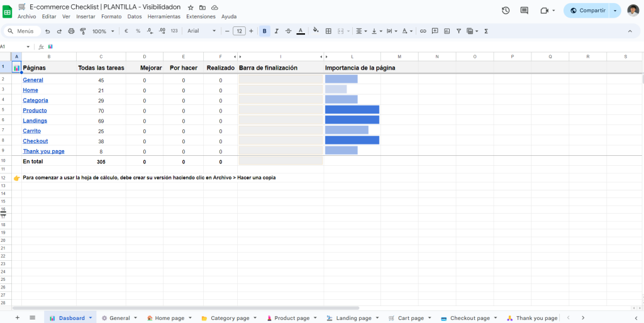Image resolution: width=644 pixels, height=323 pixels.
Task: Click the font size input field
Action: pos(239,31)
